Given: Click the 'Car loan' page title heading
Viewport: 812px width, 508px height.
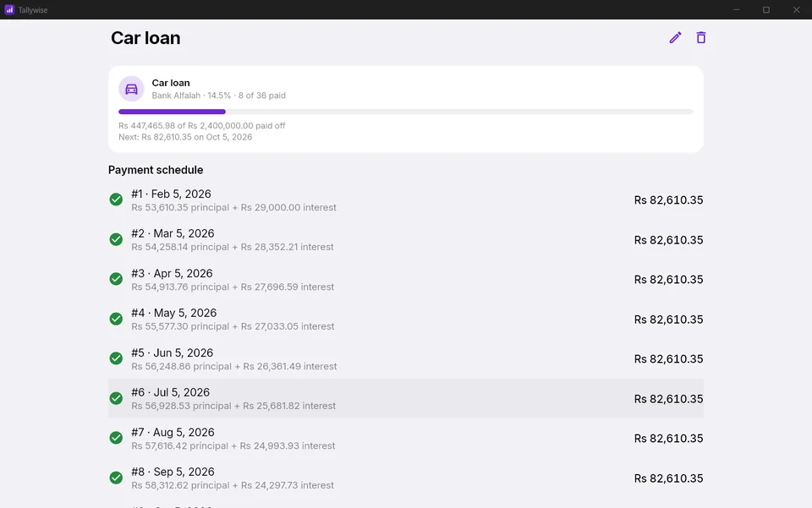Looking at the screenshot, I should (145, 38).
